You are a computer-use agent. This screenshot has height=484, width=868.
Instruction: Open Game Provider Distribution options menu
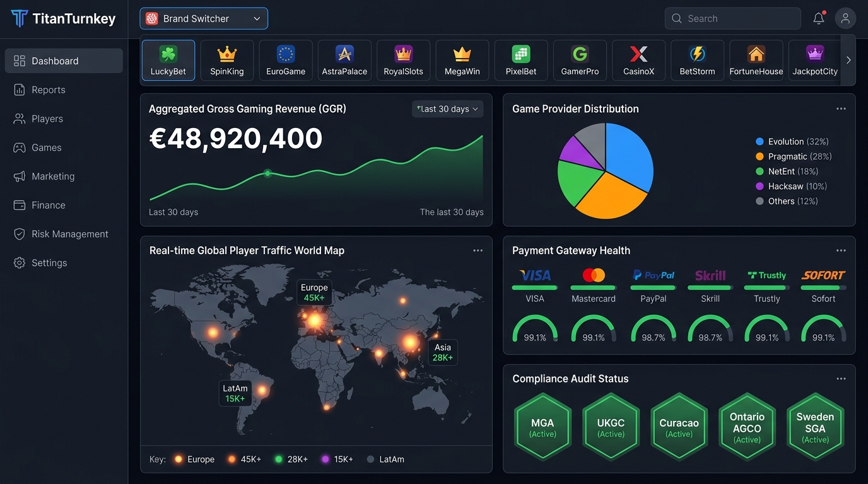click(841, 109)
